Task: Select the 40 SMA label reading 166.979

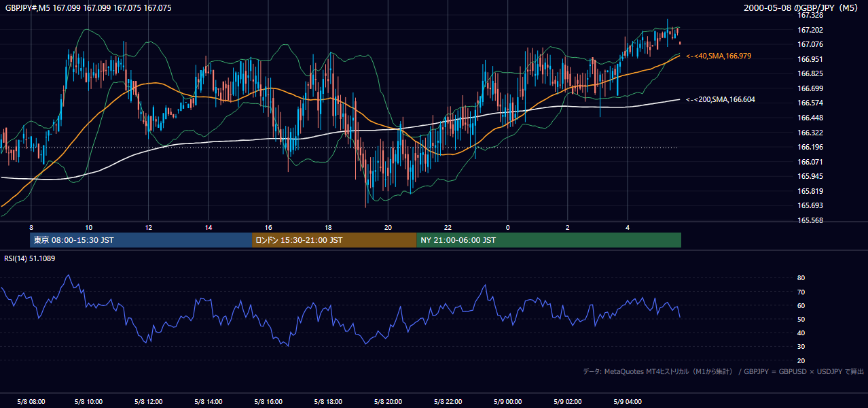Action: point(719,56)
